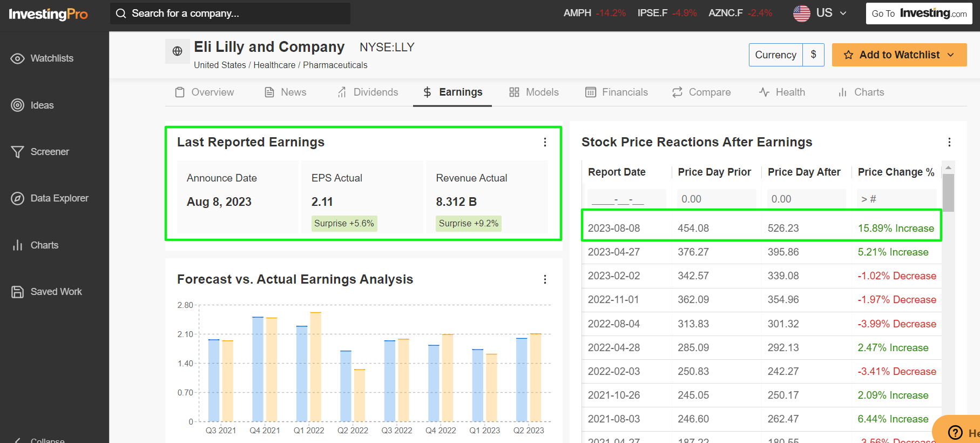
Task: Click the InvestingPro logo
Action: 48,14
